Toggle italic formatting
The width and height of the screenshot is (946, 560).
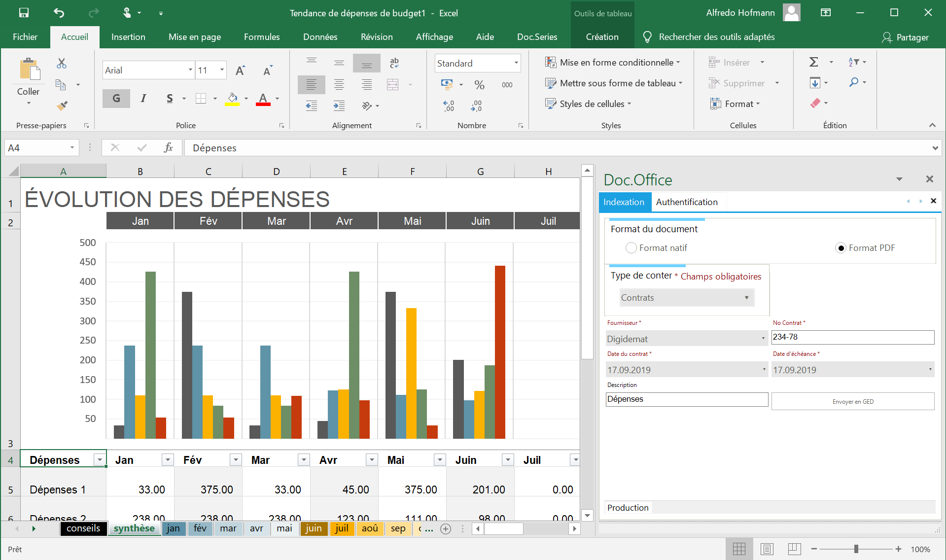tap(143, 98)
